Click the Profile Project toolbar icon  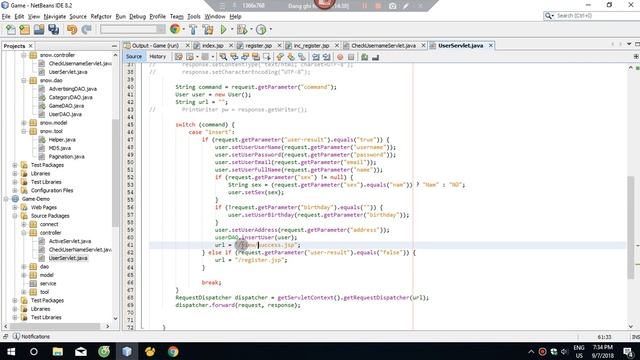tap(261, 29)
